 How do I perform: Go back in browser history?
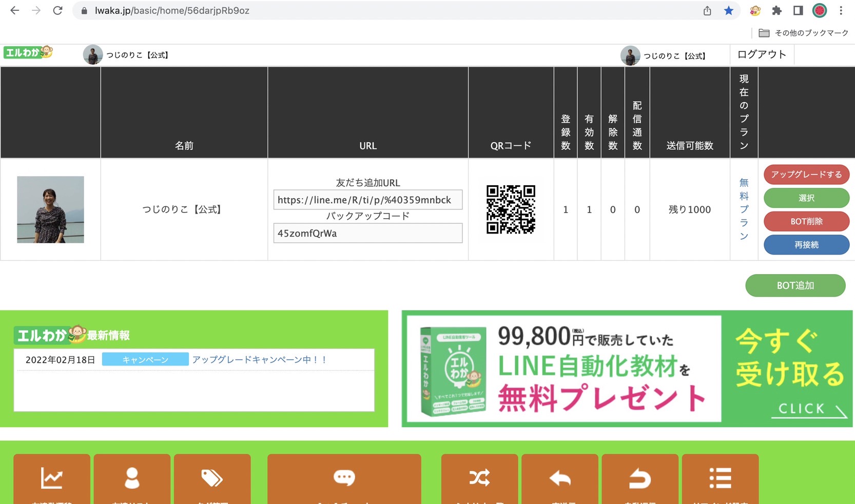point(15,10)
